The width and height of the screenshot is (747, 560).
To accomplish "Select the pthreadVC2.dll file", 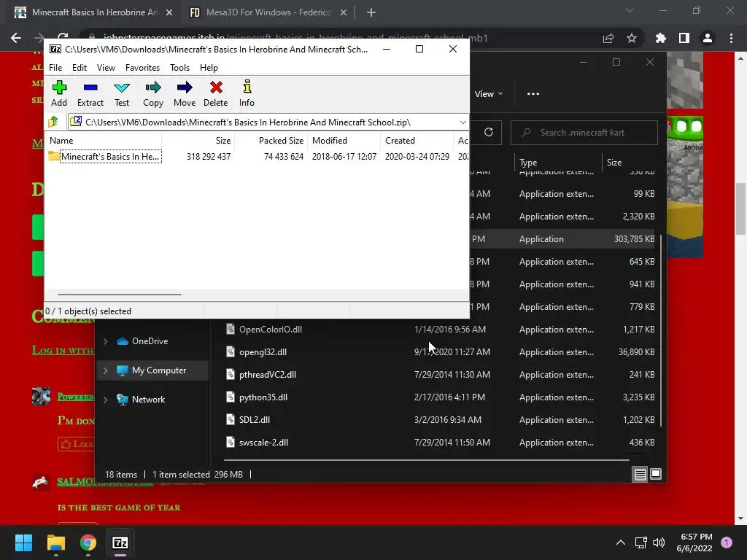I will click(267, 375).
